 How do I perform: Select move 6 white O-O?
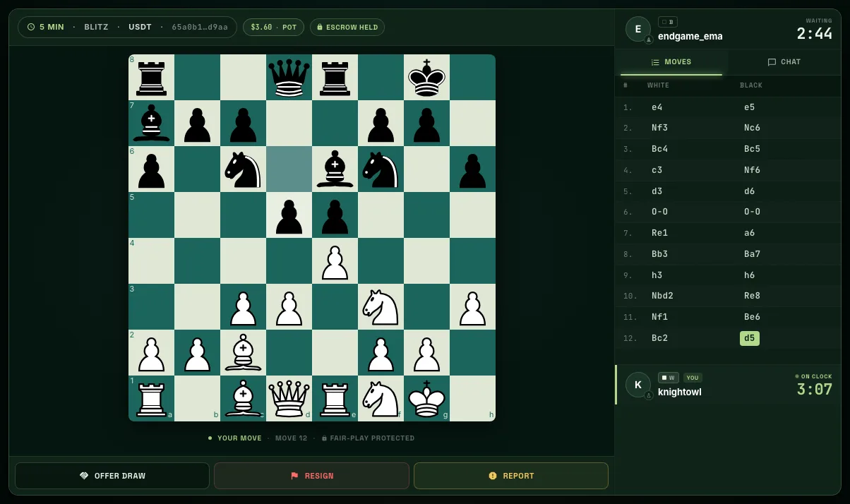pyautogui.click(x=662, y=212)
